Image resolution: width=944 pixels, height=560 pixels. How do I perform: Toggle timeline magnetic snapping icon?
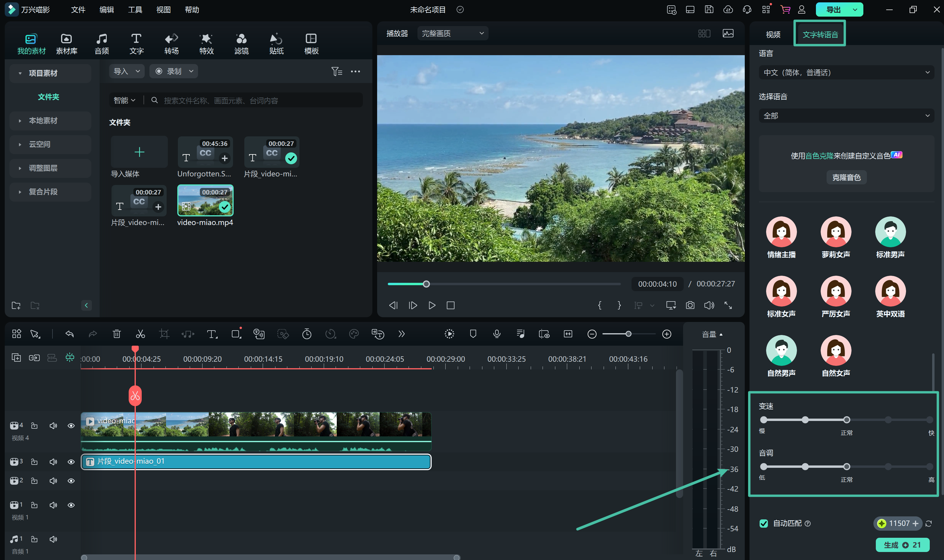point(70,357)
